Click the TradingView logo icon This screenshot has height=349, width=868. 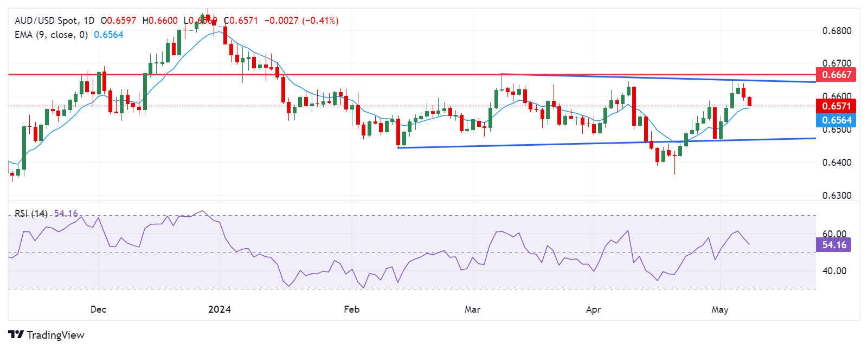[x=16, y=335]
